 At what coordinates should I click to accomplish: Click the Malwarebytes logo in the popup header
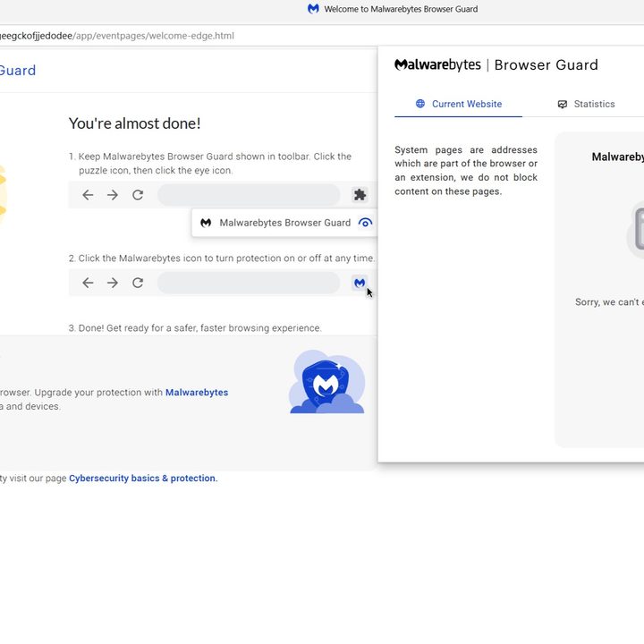click(x=437, y=65)
